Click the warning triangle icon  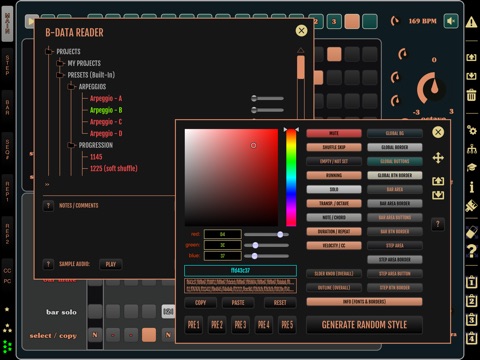471,22
